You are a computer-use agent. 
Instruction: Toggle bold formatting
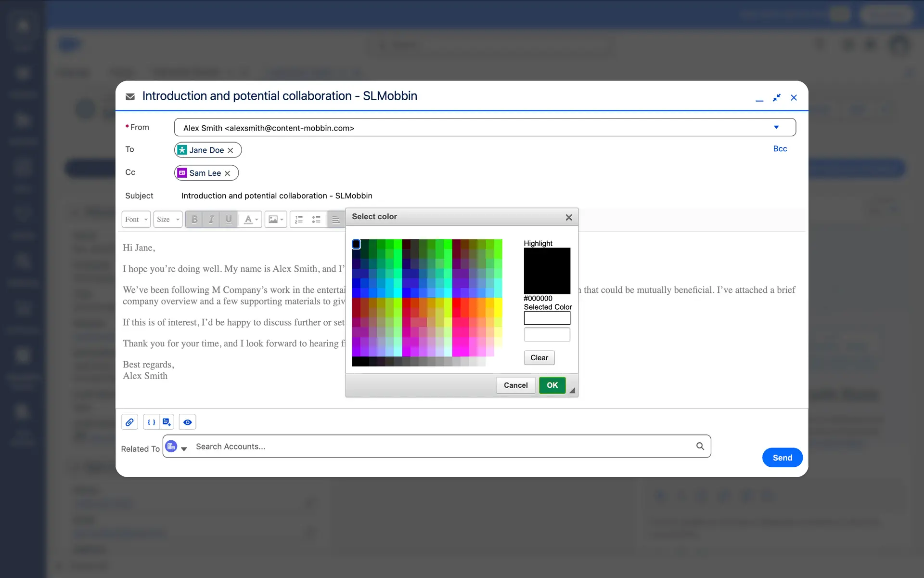(x=194, y=220)
